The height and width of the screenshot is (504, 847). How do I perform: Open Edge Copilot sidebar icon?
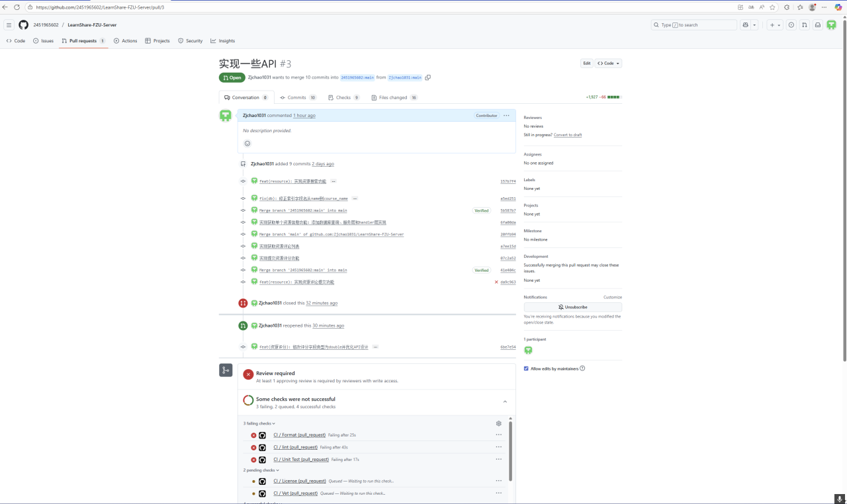click(x=838, y=7)
